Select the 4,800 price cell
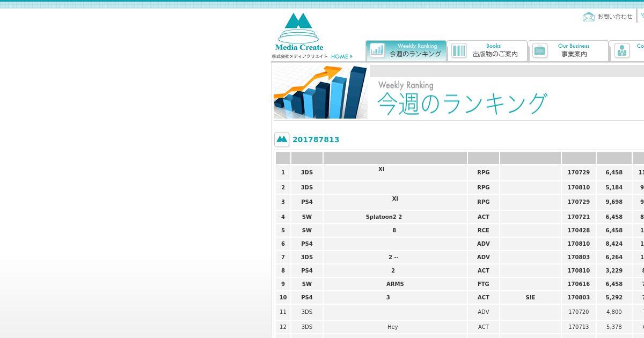Viewport: 644px width, 338px height. click(614, 312)
